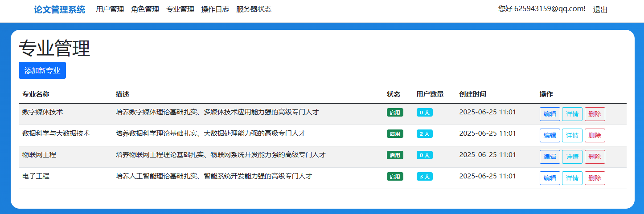Click the 用户数量 column header
The height and width of the screenshot is (214, 644).
(x=430, y=94)
